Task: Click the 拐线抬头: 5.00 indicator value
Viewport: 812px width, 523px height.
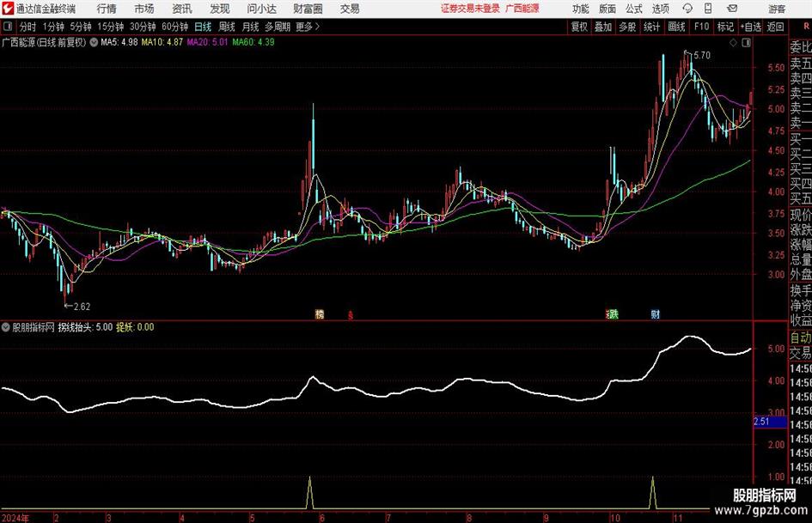Action: pyautogui.click(x=85, y=327)
